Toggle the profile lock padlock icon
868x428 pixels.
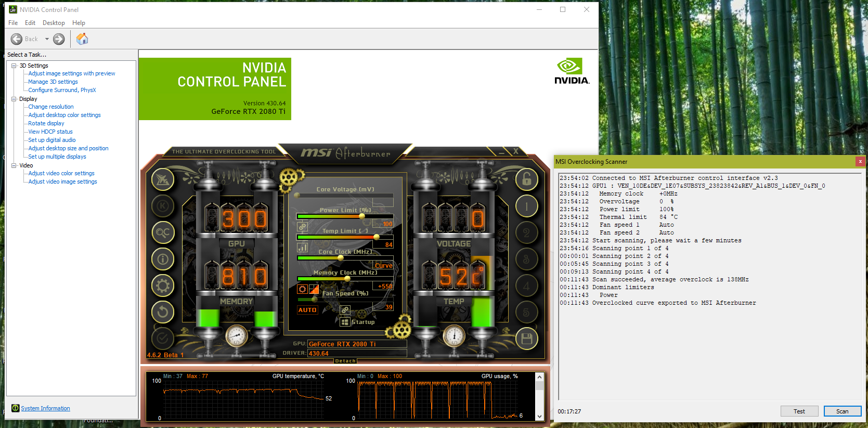[526, 179]
